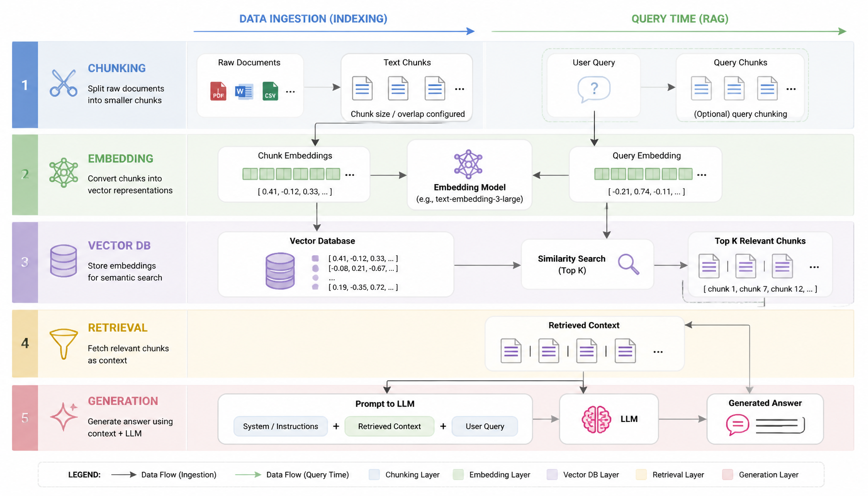Screen dimensions: 868x496
Task: Click the database cylinder icon in the Vector DB row
Action: pyautogui.click(x=63, y=261)
